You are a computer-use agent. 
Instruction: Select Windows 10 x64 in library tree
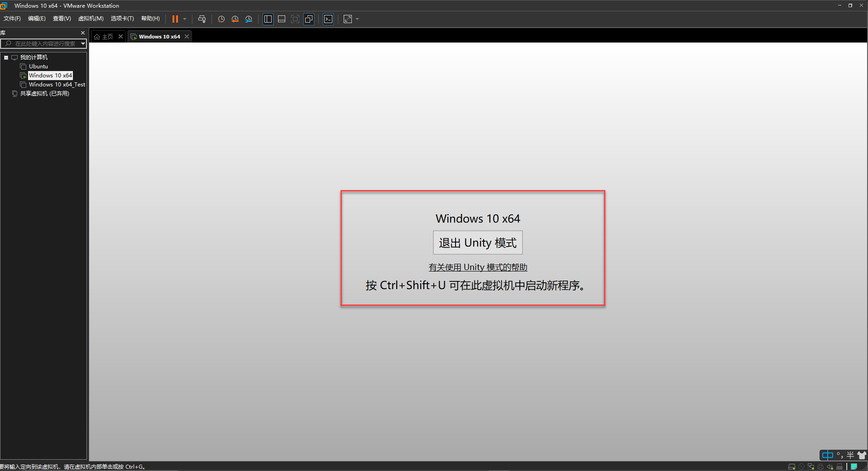click(50, 76)
